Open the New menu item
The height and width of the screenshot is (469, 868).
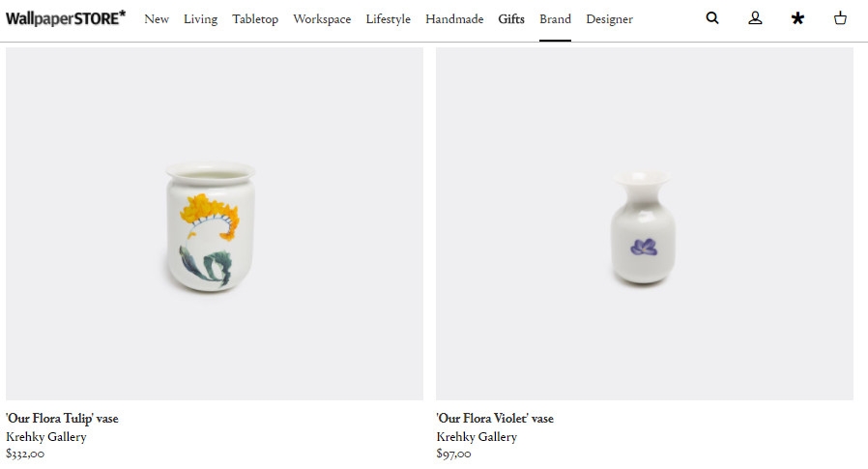(157, 18)
